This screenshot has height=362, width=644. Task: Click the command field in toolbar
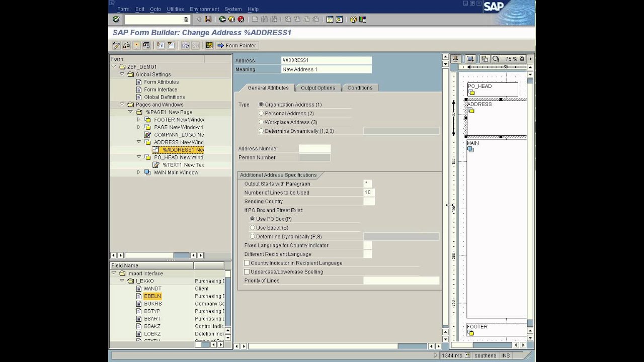pos(157,19)
